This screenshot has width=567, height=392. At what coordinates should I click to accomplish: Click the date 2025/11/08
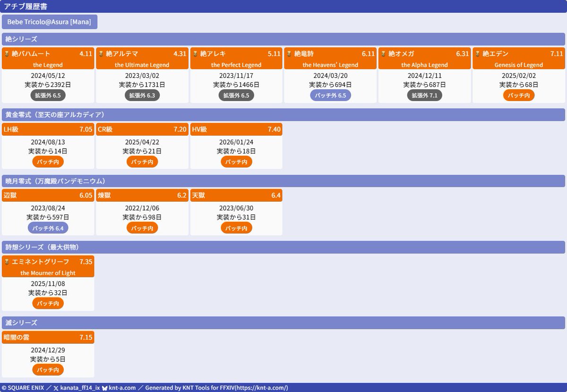[x=48, y=284]
